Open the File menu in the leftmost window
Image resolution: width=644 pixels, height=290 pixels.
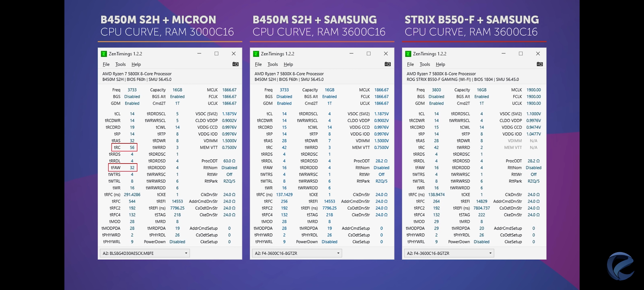tap(106, 64)
